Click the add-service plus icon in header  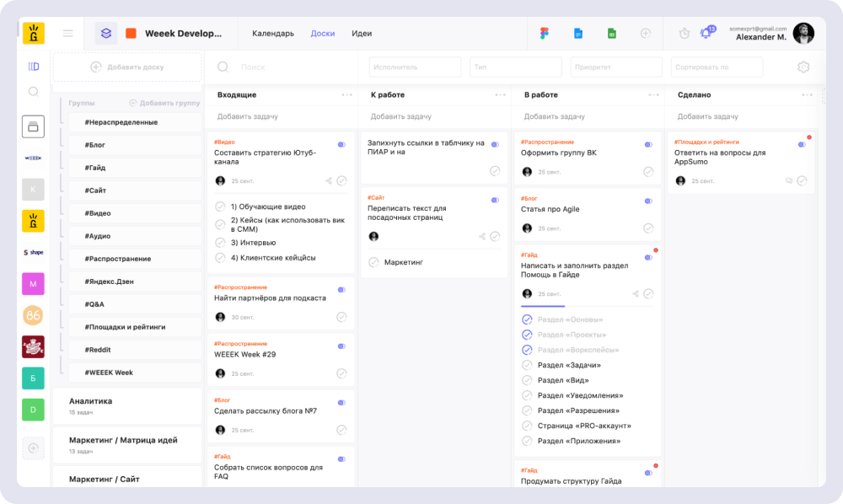click(x=646, y=34)
